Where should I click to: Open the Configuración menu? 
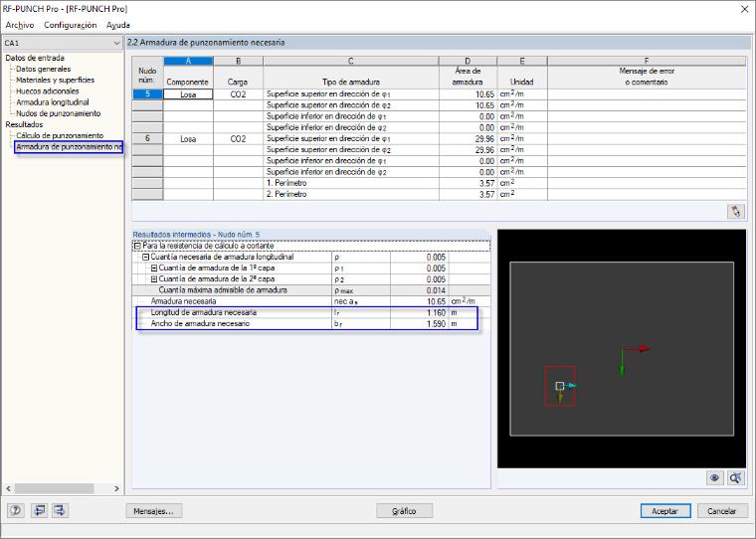(71, 25)
